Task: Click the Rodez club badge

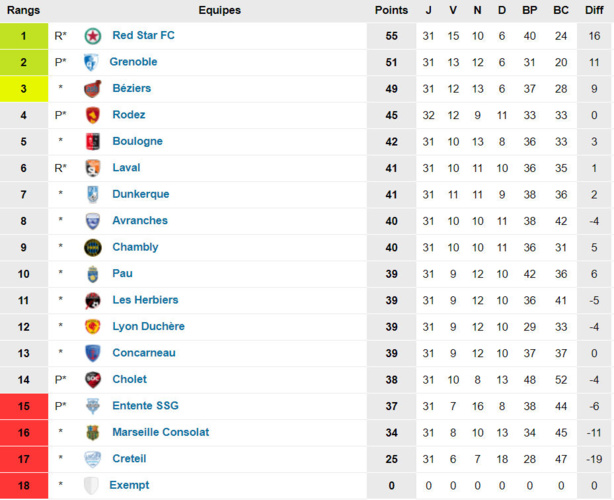Action: [x=93, y=115]
